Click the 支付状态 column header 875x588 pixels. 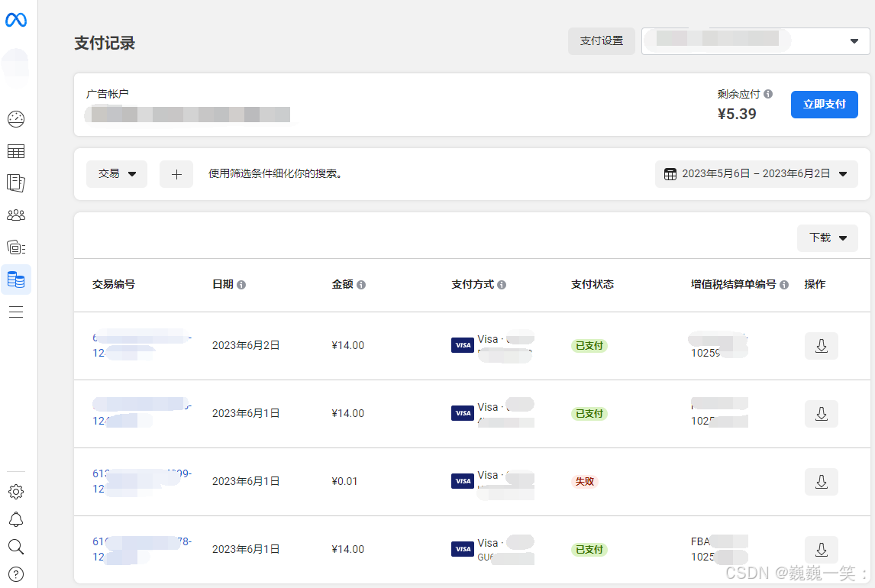pos(592,285)
